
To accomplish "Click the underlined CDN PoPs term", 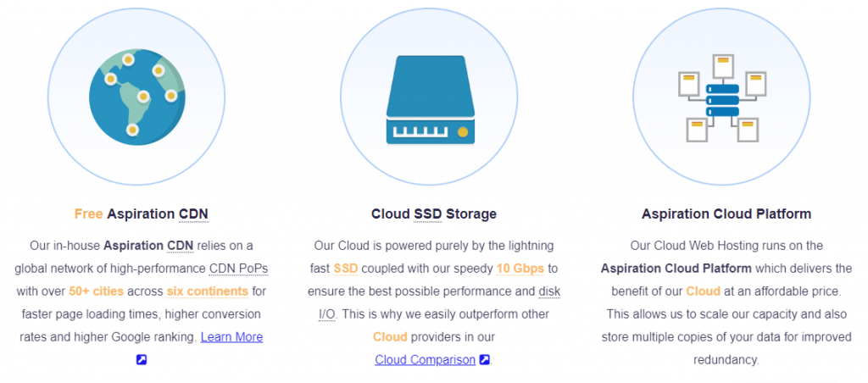I will tap(238, 269).
